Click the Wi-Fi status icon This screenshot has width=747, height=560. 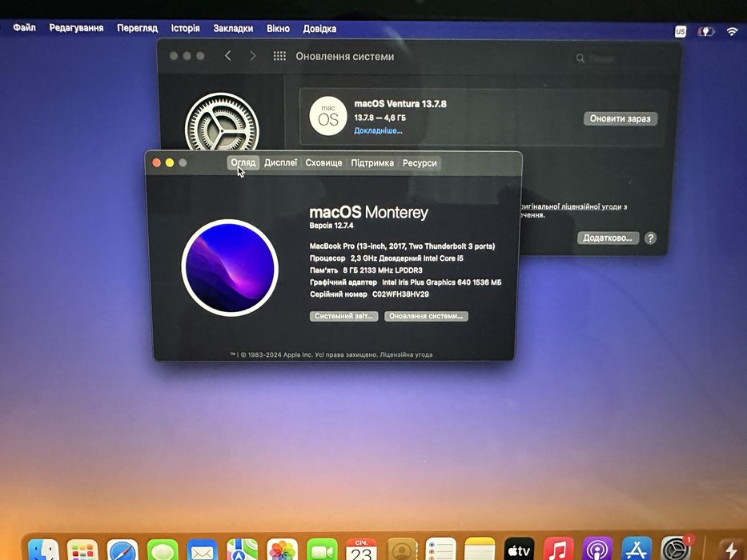[x=732, y=31]
